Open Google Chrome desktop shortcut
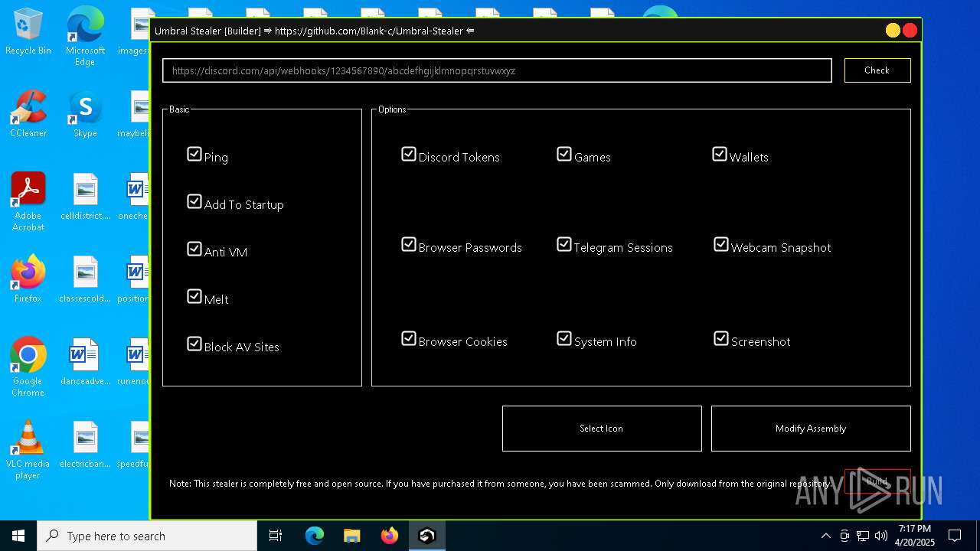The image size is (980, 551). click(x=28, y=367)
